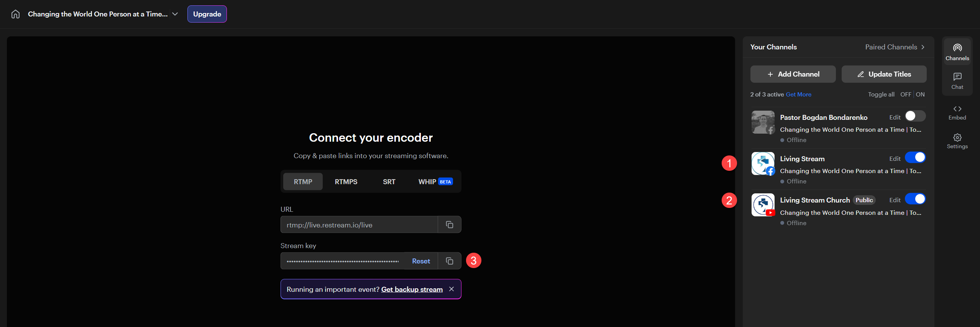Click the Upgrade button
This screenshot has height=327, width=980.
point(207,14)
